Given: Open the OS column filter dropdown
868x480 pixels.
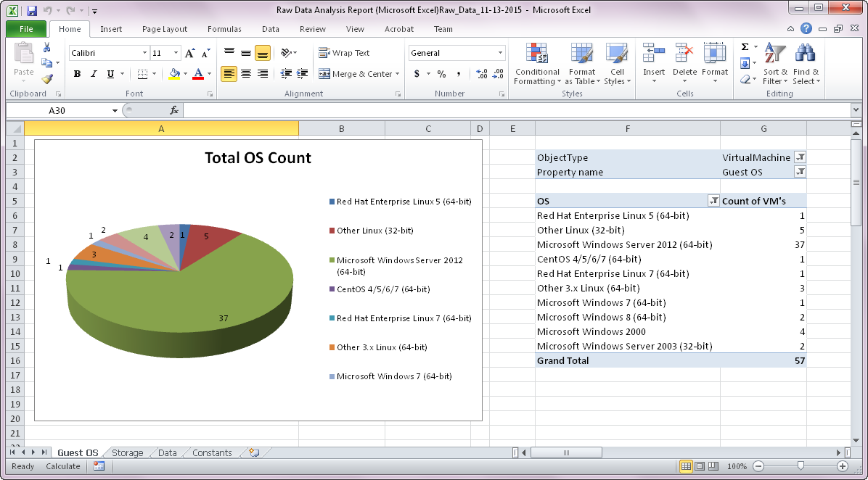Looking at the screenshot, I should coord(713,201).
